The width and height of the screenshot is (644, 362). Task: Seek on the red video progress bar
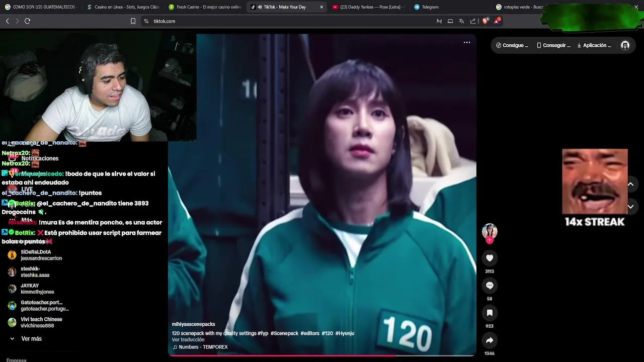[x=321, y=355]
